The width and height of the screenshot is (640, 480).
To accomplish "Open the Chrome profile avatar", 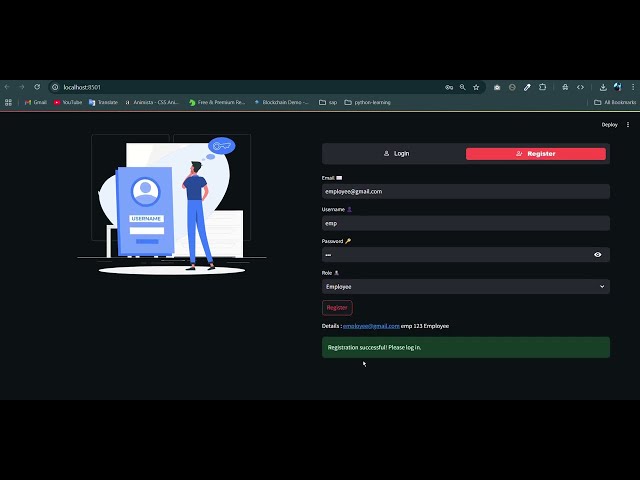I will coord(618,87).
